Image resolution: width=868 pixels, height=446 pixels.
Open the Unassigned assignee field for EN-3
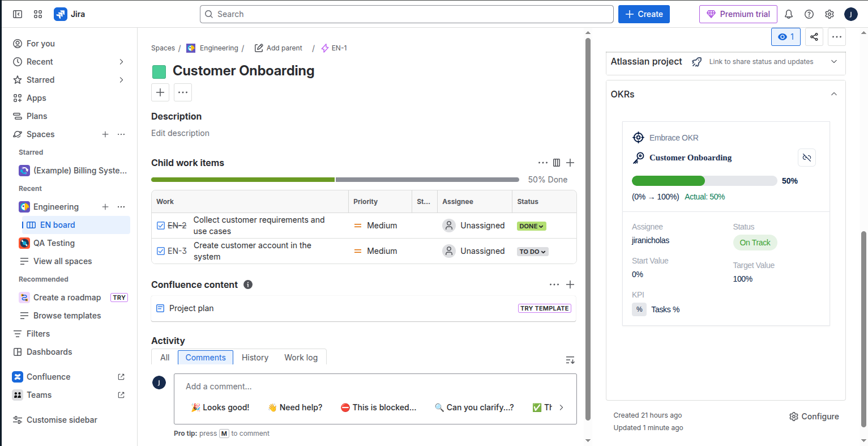(x=474, y=251)
